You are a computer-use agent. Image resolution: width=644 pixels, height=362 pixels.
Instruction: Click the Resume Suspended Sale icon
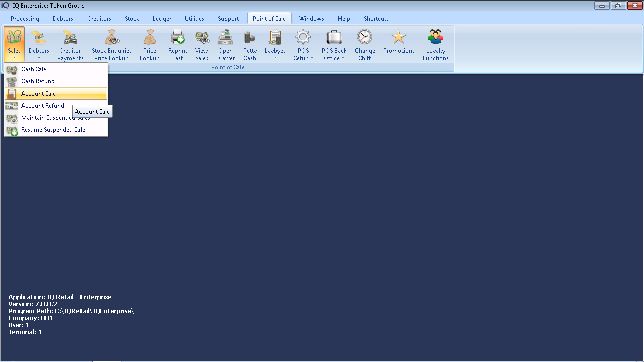[12, 130]
